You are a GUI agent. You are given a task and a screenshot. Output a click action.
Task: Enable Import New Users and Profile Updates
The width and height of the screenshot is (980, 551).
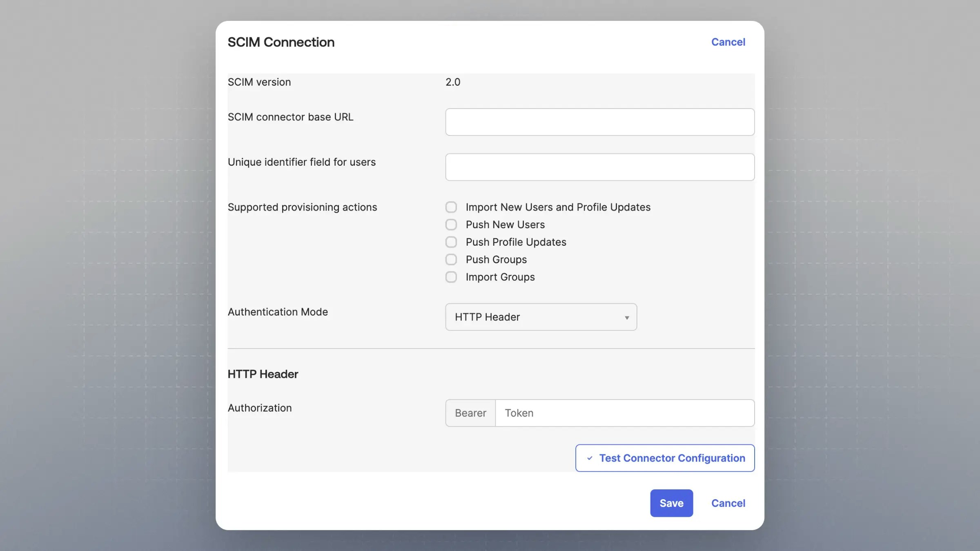451,207
